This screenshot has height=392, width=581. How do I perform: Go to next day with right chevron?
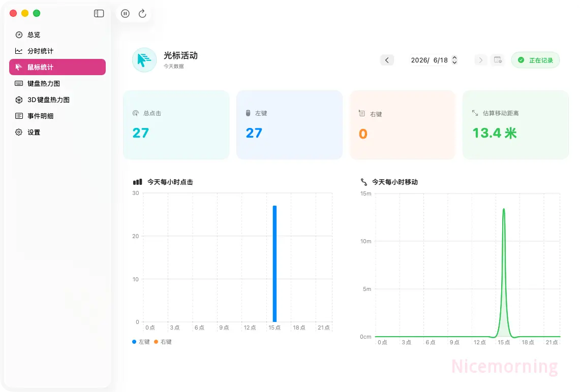click(480, 60)
